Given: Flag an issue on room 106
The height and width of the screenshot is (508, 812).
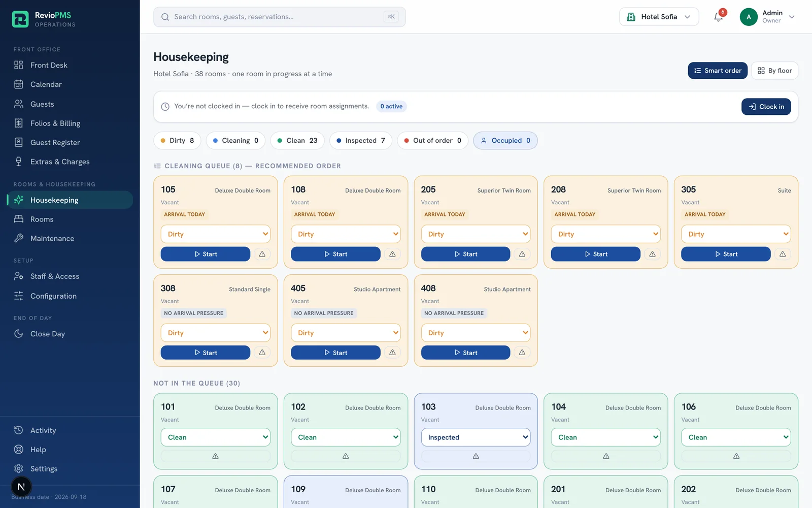Looking at the screenshot, I should click(736, 456).
